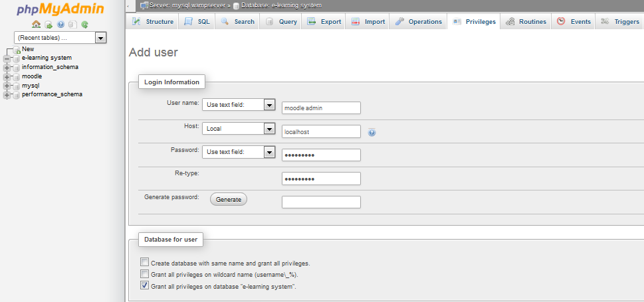Select the Privileges tab

click(474, 22)
